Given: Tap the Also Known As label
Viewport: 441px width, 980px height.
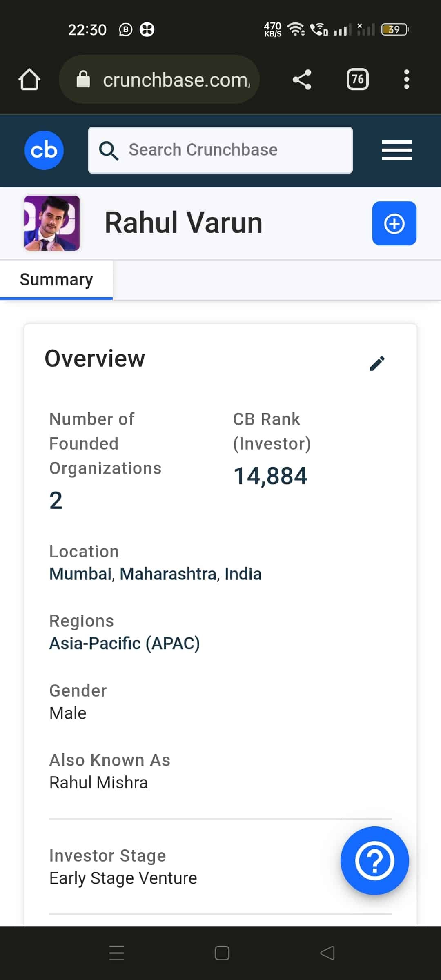Looking at the screenshot, I should click(109, 760).
